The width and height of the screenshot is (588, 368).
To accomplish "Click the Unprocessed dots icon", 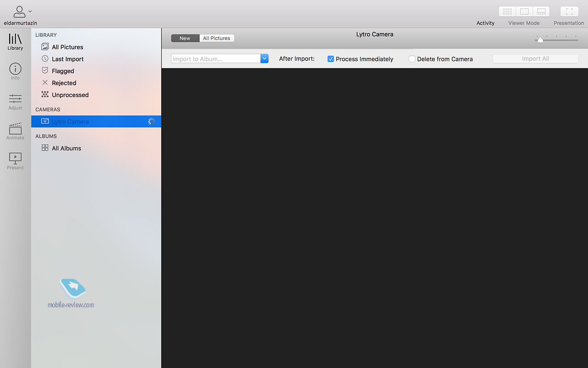I will point(45,94).
